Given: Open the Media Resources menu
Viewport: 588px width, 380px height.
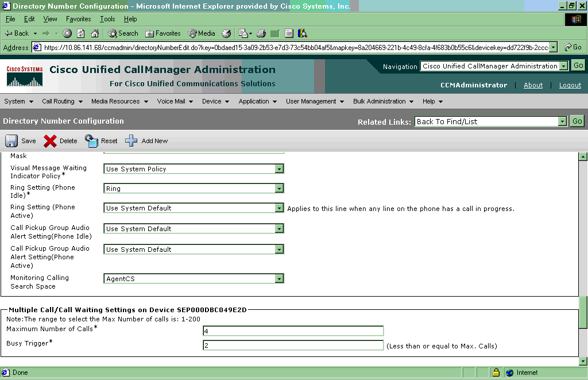Looking at the screenshot, I should tap(119, 101).
